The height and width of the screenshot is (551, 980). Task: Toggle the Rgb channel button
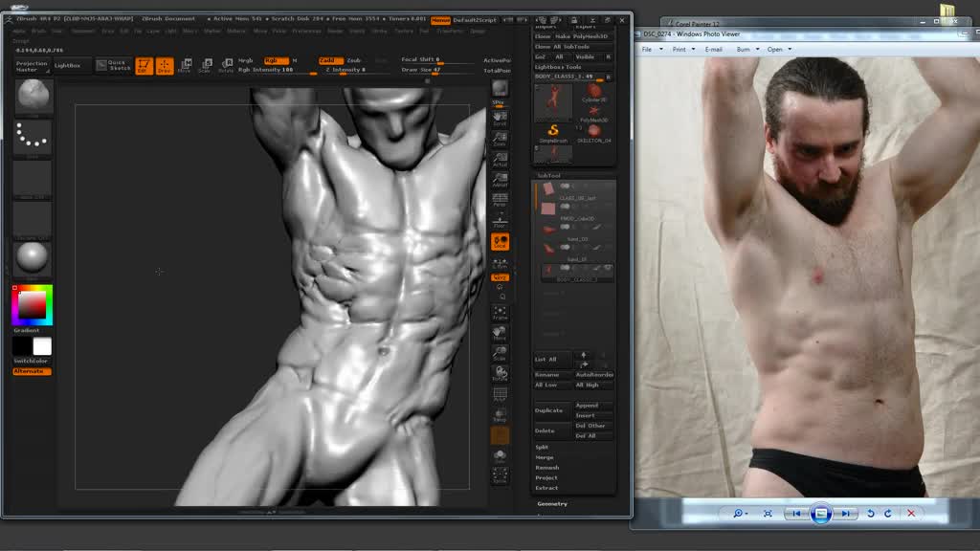275,60
